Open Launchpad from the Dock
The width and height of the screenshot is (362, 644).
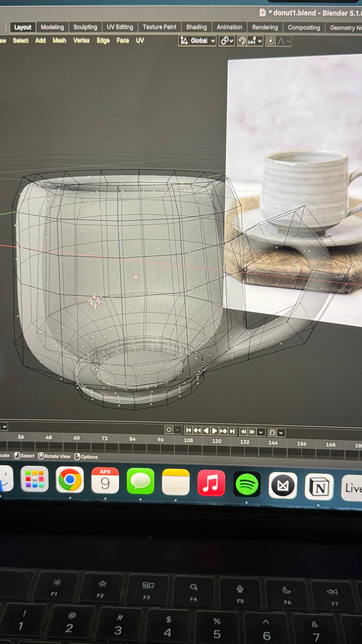[35, 479]
